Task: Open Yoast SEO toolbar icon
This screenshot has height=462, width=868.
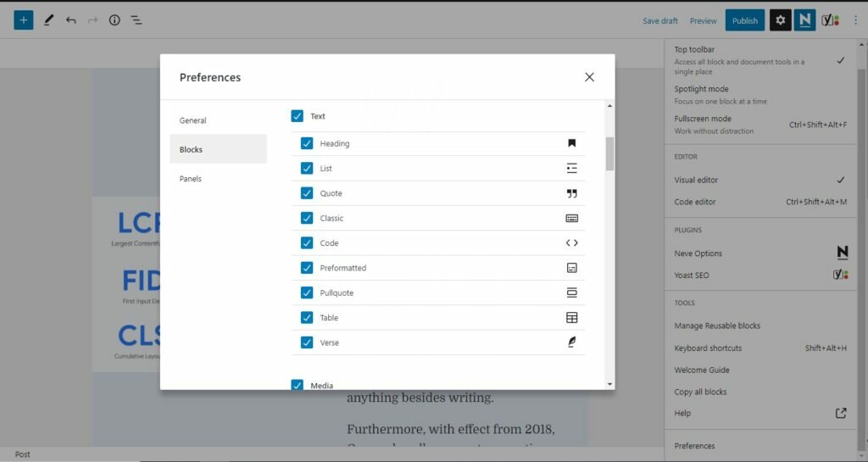Action: 831,20
